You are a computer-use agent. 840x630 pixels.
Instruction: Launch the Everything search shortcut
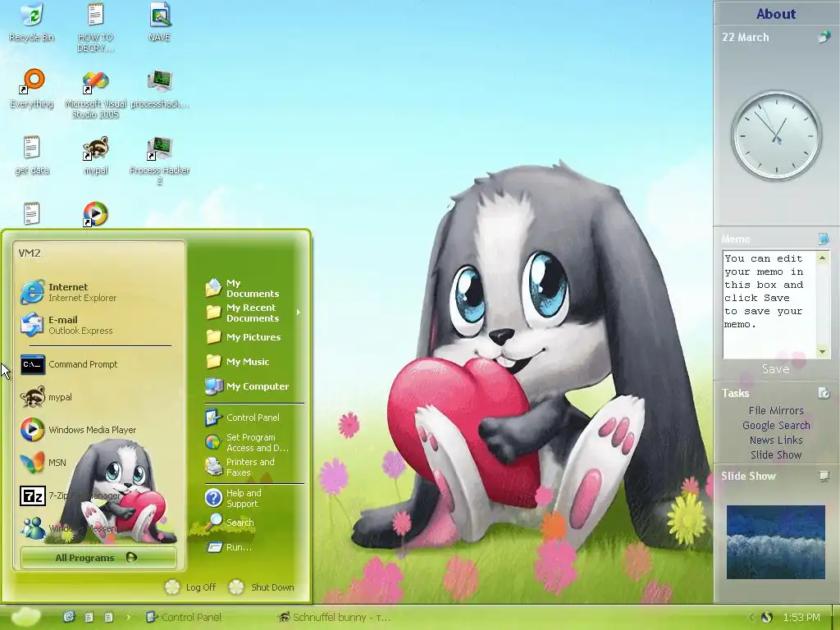tap(32, 89)
